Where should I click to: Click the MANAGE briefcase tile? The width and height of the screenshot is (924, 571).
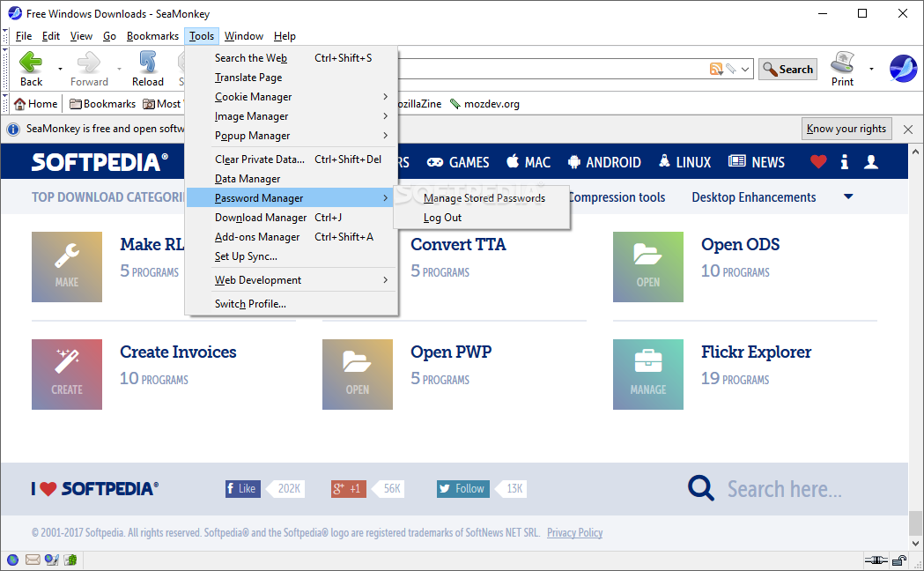[x=648, y=374]
